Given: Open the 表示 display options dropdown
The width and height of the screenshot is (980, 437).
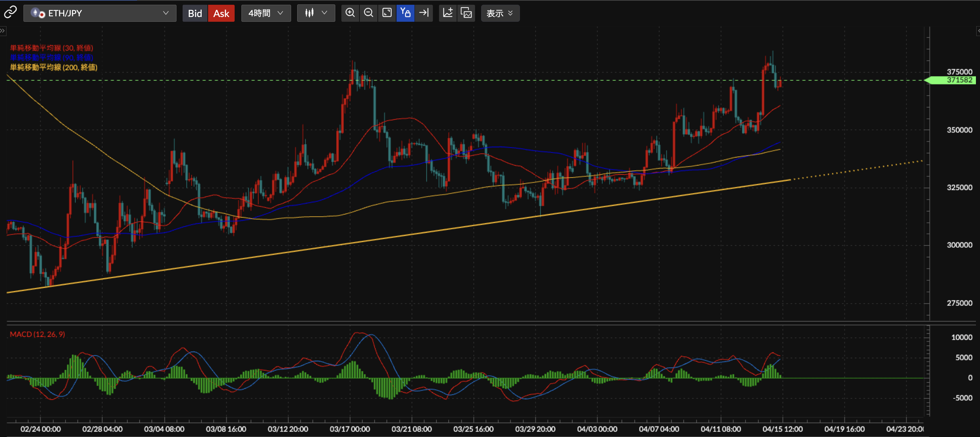Looking at the screenshot, I should coord(500,13).
